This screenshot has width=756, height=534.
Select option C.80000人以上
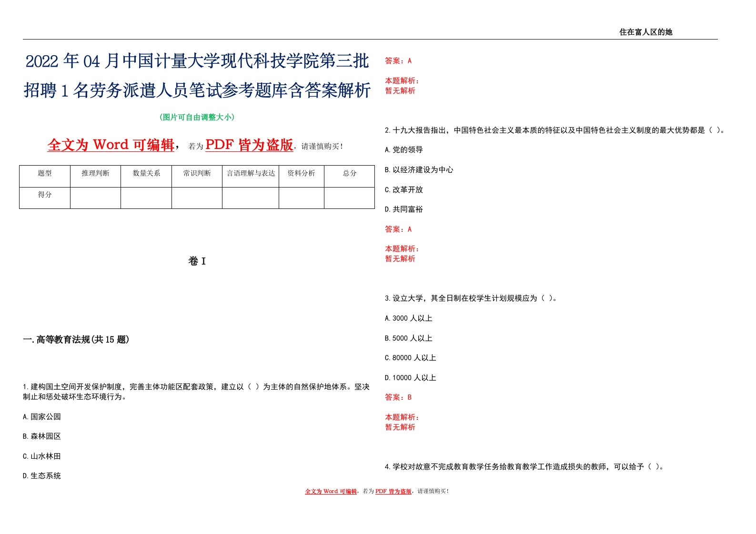(411, 357)
